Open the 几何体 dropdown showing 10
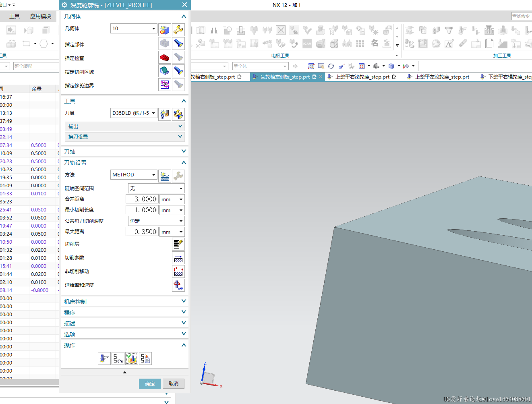Viewport: 532px width, 404px height. [x=134, y=29]
